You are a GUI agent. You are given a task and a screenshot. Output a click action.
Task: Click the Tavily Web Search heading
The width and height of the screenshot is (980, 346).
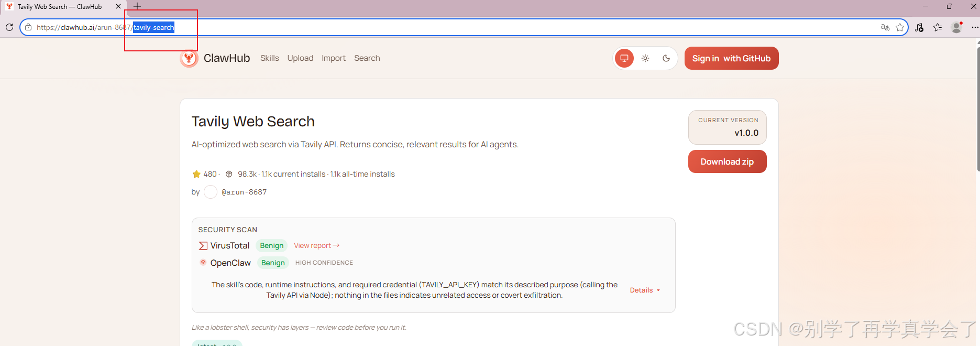pos(253,122)
